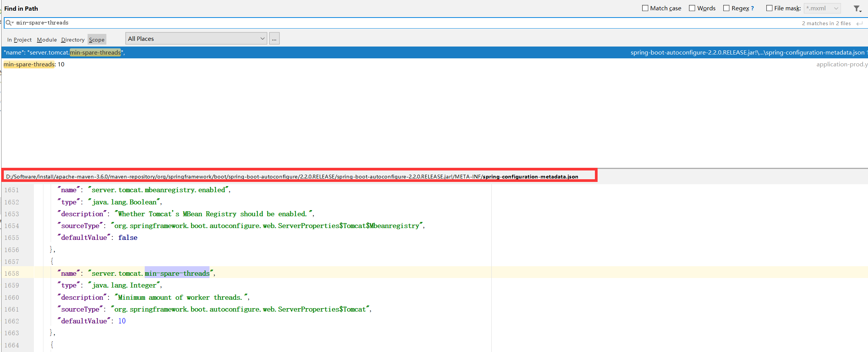Viewport: 868px width, 352px height.
Task: Select the min-spare-threads: 10 result row
Action: (434, 64)
